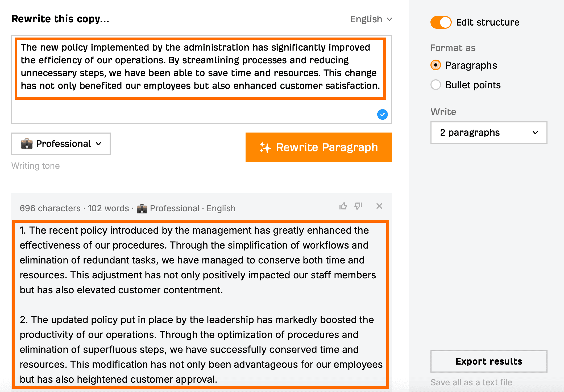
Task: Select Paragraphs formatting
Action: 436,65
